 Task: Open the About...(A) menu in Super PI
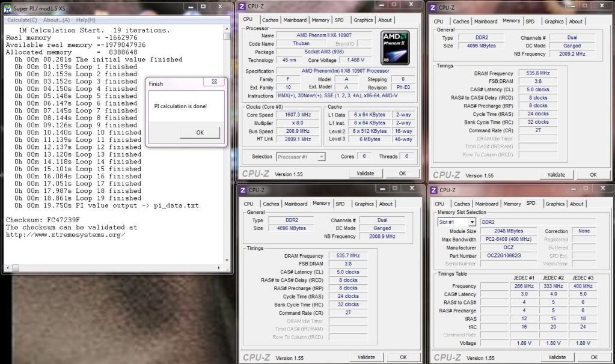[57, 20]
